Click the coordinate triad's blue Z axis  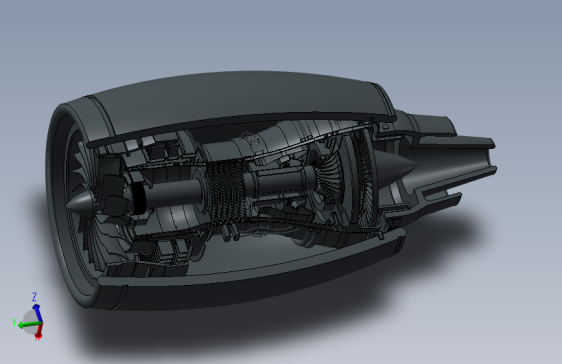pos(37,313)
